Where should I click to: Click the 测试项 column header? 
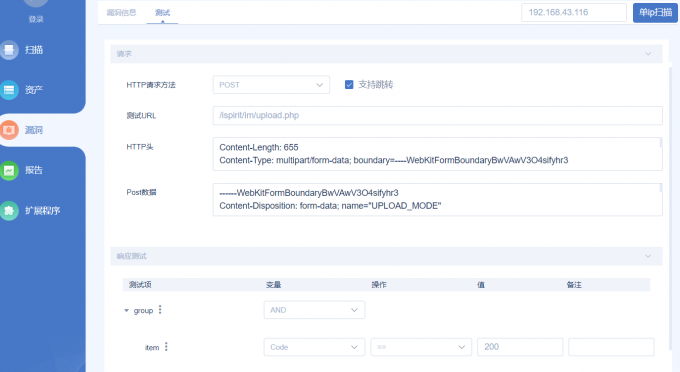[140, 284]
